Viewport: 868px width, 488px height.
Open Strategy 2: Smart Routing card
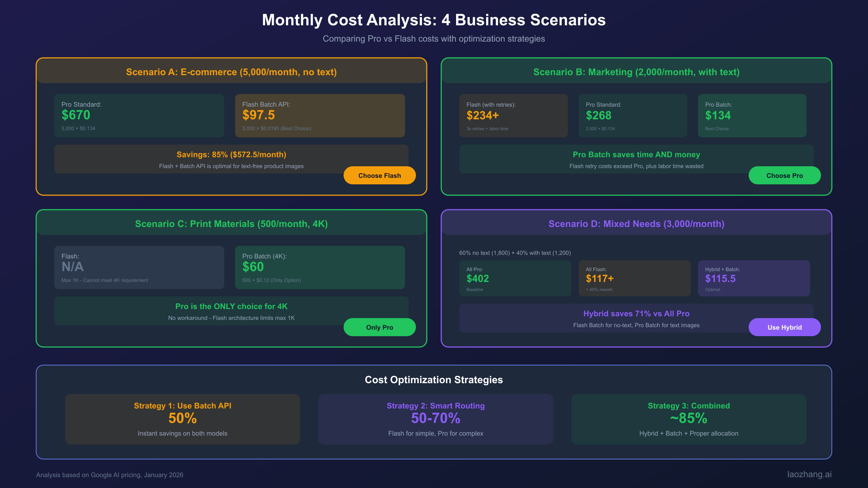coord(435,419)
